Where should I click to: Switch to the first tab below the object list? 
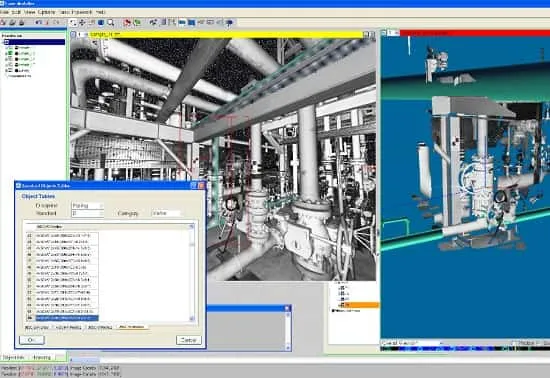pos(37,328)
